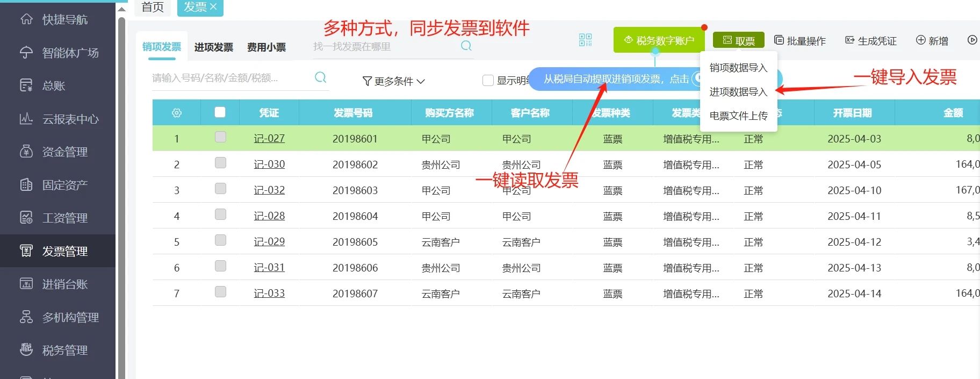This screenshot has height=379, width=980.
Task: Check the box for row 记-028
Action: pos(220,214)
